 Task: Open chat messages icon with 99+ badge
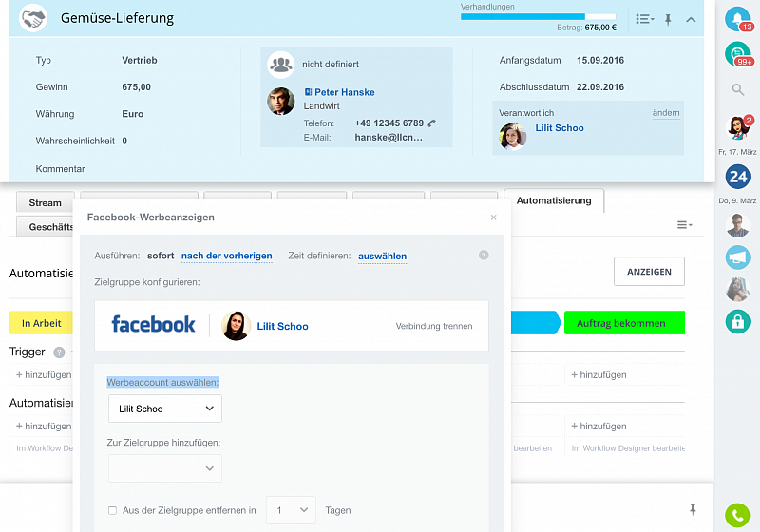pos(737,54)
